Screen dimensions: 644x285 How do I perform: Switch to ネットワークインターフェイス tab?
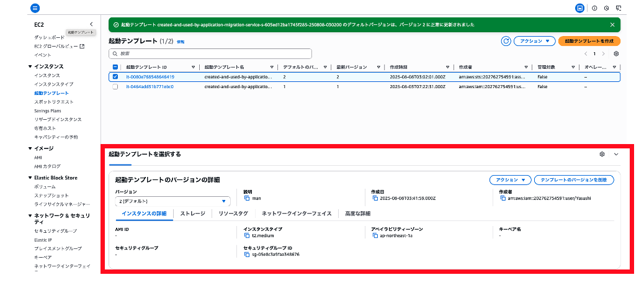coord(297,214)
